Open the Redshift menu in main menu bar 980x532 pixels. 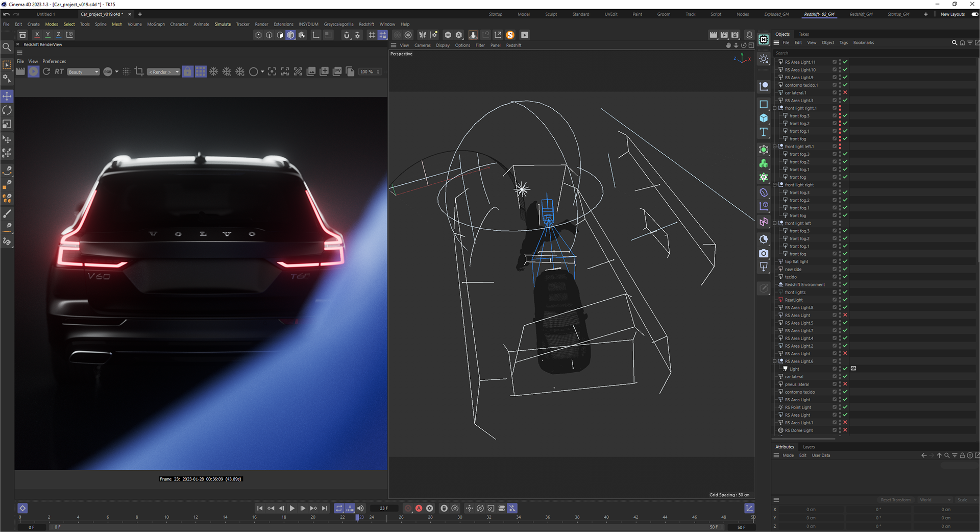366,24
